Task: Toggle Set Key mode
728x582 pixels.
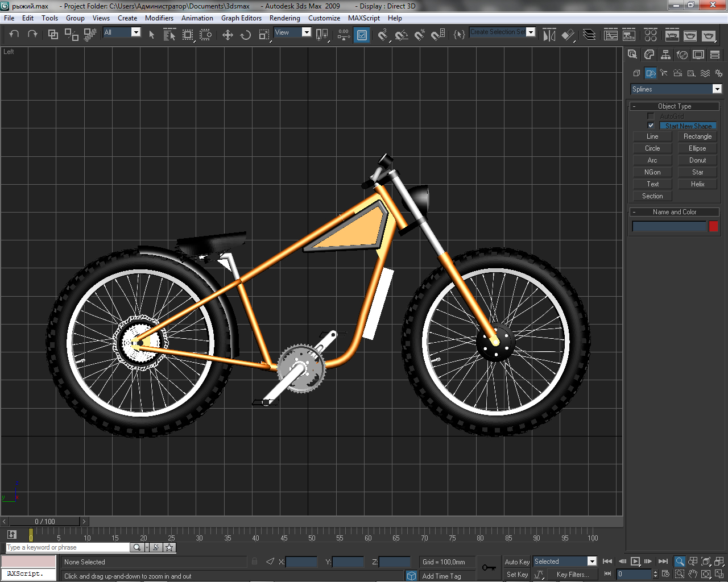Action: click(x=516, y=575)
